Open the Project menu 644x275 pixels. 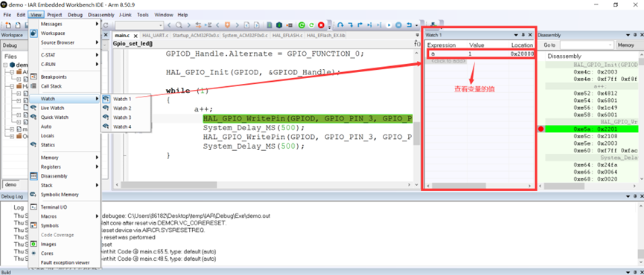coord(54,15)
